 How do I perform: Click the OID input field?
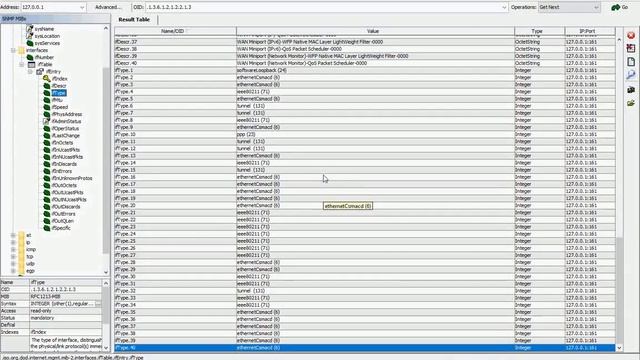click(x=322, y=7)
